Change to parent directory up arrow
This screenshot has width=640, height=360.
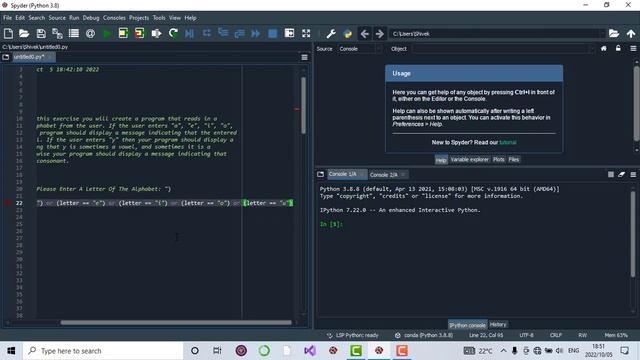tap(631, 33)
